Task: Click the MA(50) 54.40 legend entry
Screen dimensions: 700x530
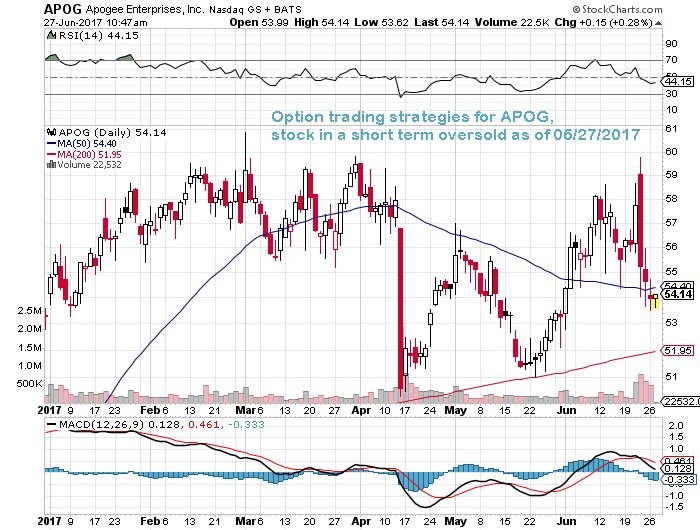Action: (x=82, y=143)
